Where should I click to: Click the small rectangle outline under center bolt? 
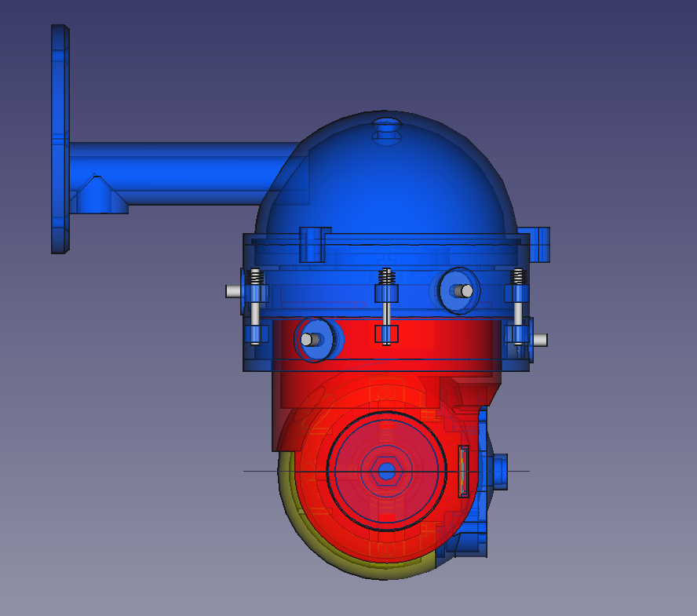(386, 334)
